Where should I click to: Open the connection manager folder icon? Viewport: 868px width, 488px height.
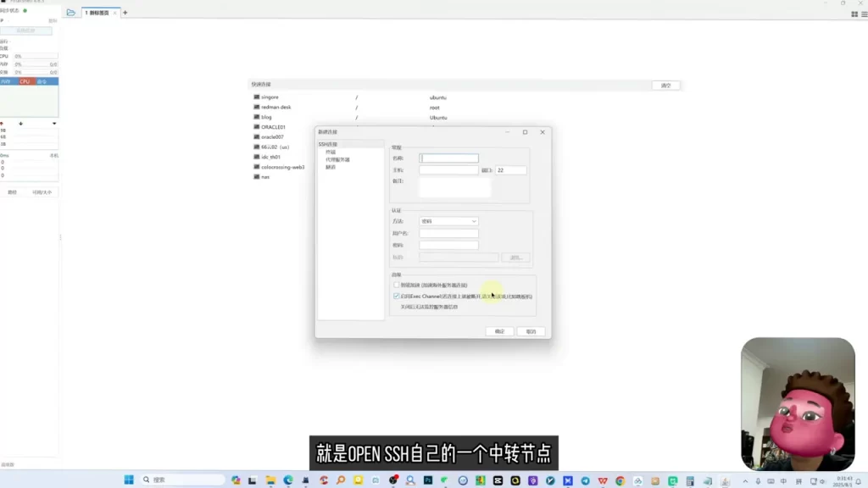click(x=71, y=12)
